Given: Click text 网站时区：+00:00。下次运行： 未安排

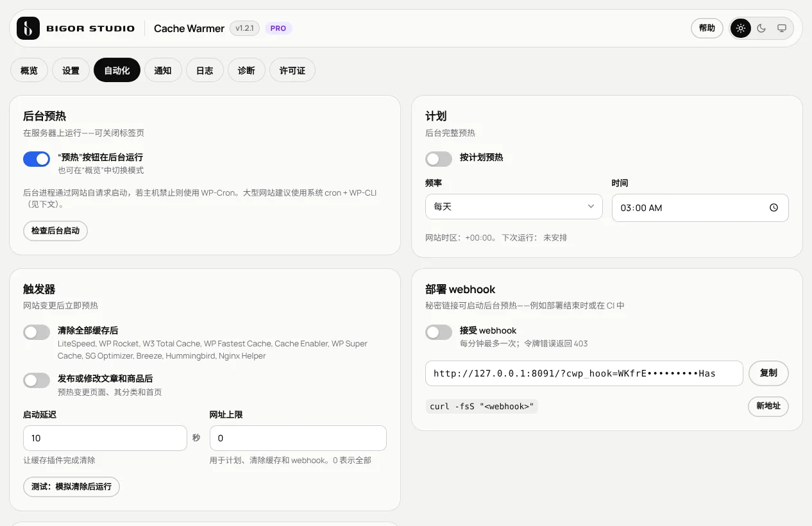Looking at the screenshot, I should [x=496, y=237].
